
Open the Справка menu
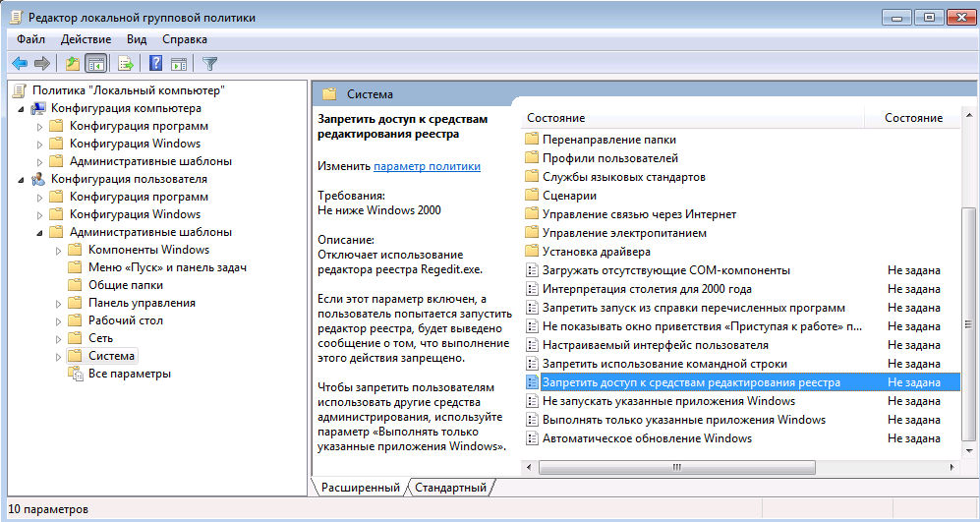[x=185, y=39]
